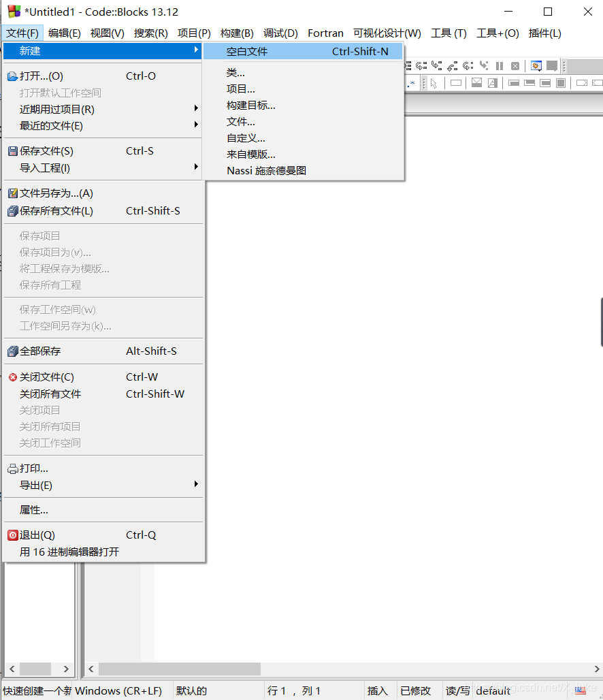Select 自定义... in the New submenu

(x=303, y=138)
